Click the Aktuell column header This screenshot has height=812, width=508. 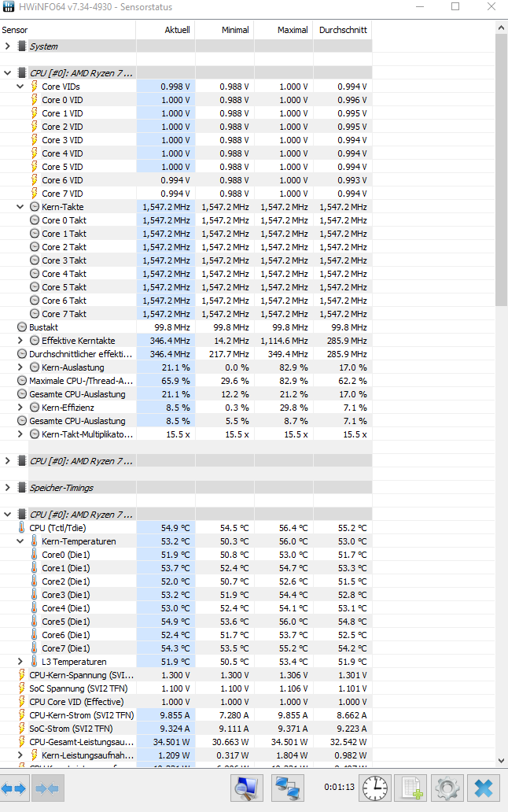click(166, 30)
